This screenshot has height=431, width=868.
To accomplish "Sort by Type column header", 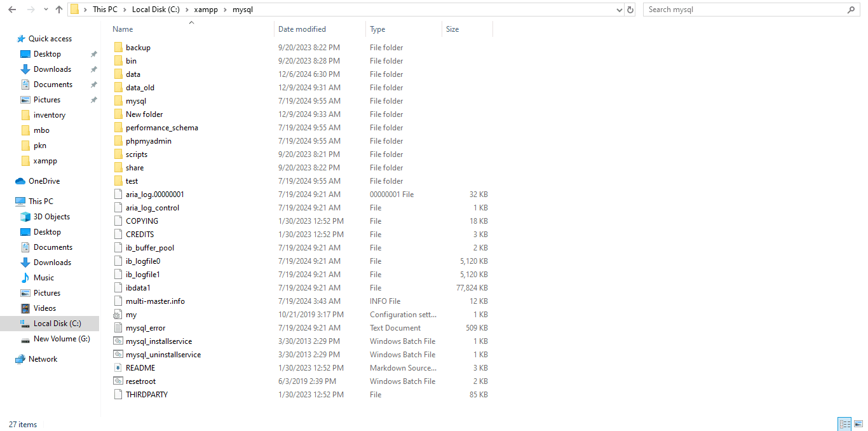I will tap(377, 29).
